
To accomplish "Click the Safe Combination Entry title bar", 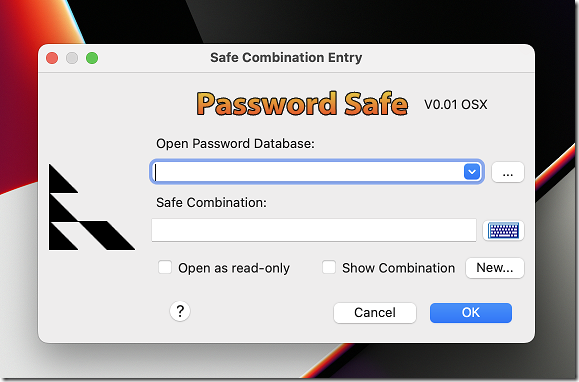I will click(x=286, y=58).
